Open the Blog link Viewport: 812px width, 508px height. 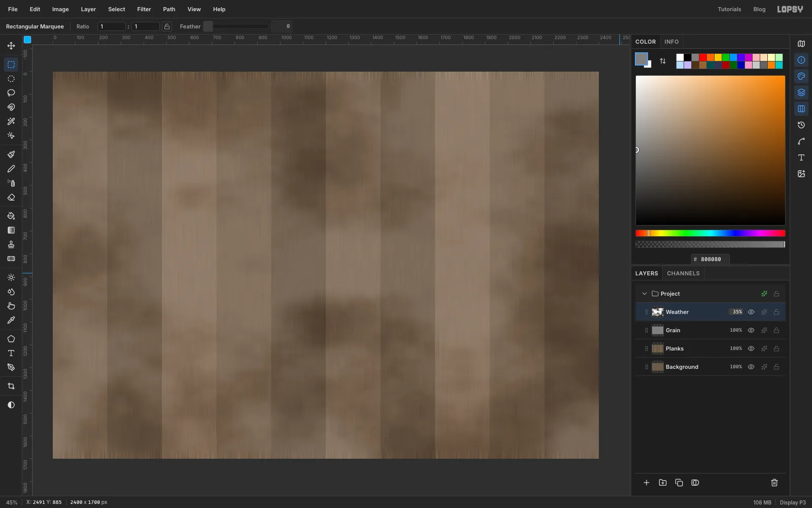coord(759,9)
